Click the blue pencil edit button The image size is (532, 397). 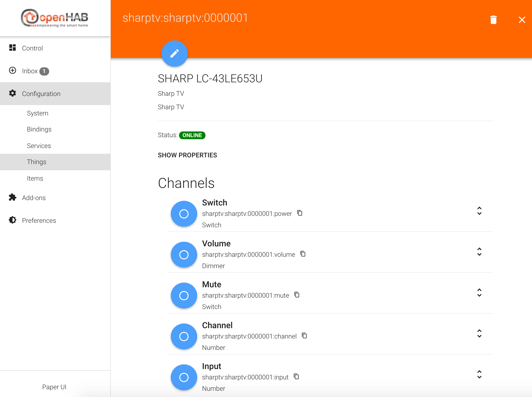point(174,54)
